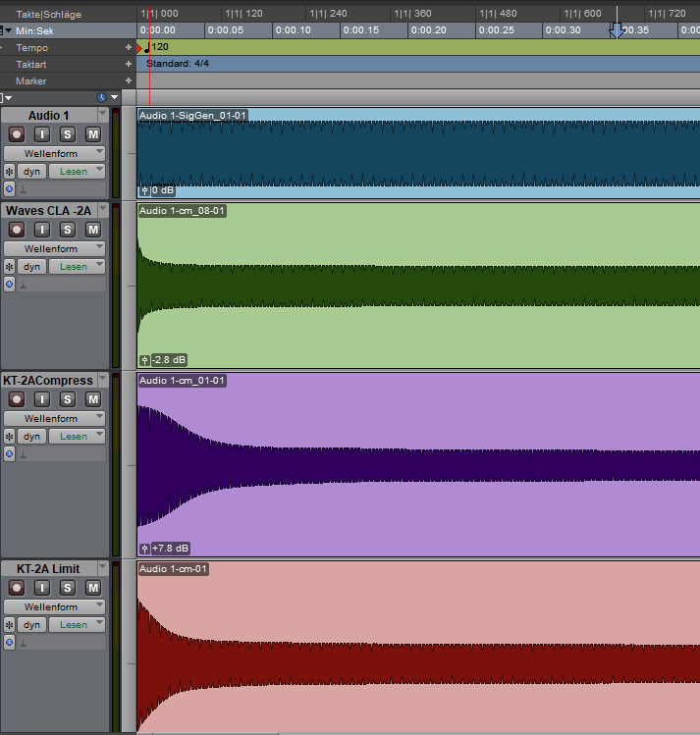This screenshot has height=735, width=700.
Task: Add a meter change with the Taktart plus icon
Action: [x=128, y=64]
